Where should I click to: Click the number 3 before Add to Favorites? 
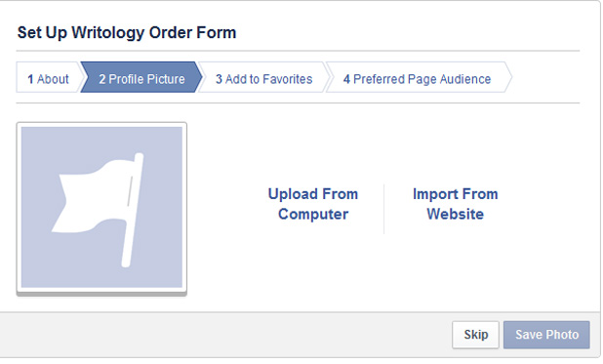click(x=219, y=79)
